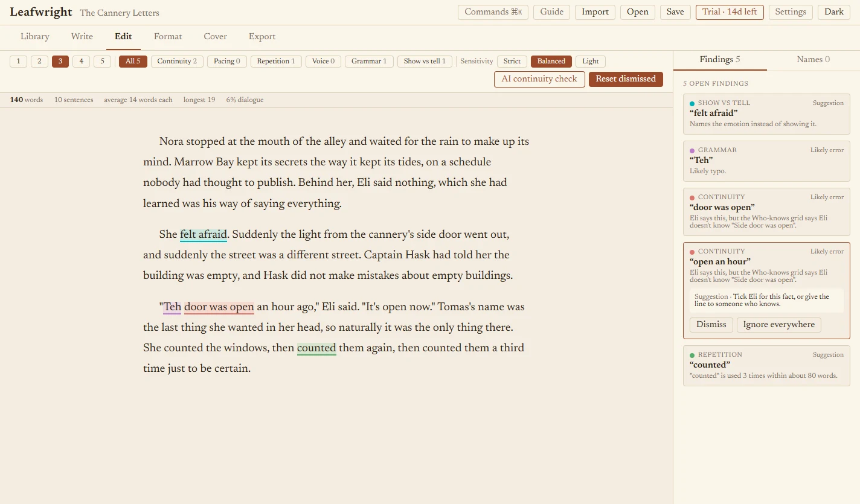860x504 pixels.
Task: Select the Findings 5 panel tab
Action: (720, 59)
